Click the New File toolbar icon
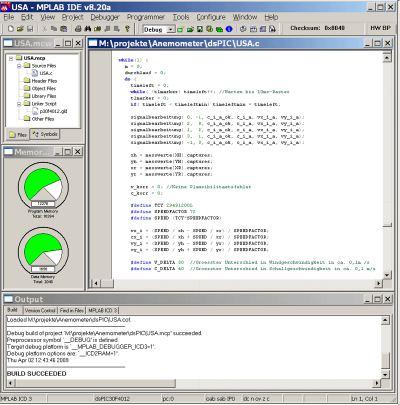The image size is (400, 405). click(11, 29)
